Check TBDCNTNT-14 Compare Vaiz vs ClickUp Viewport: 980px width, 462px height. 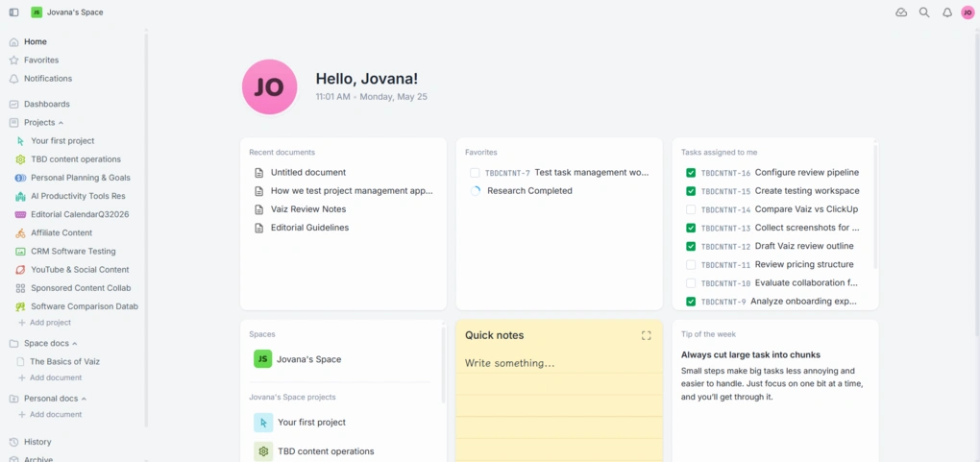click(x=691, y=209)
